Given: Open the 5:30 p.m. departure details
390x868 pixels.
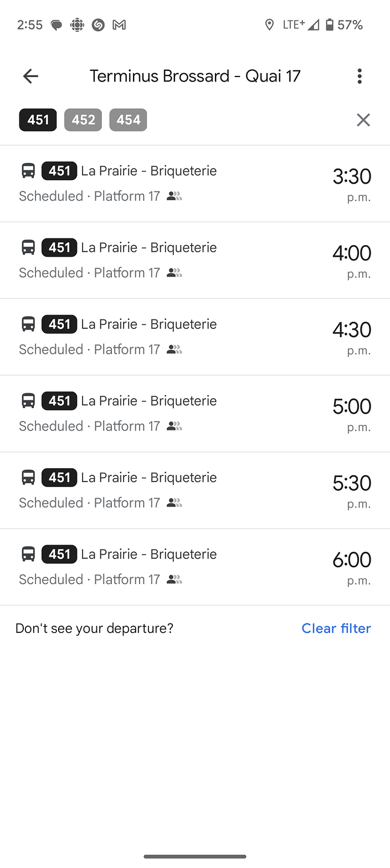Looking at the screenshot, I should point(195,490).
